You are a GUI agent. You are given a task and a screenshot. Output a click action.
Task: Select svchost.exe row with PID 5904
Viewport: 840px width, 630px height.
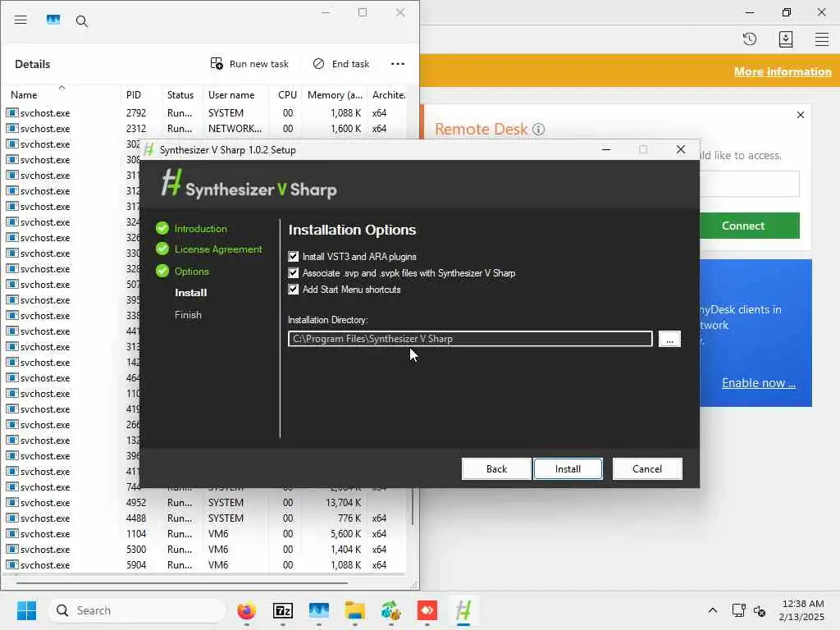[x=206, y=564]
